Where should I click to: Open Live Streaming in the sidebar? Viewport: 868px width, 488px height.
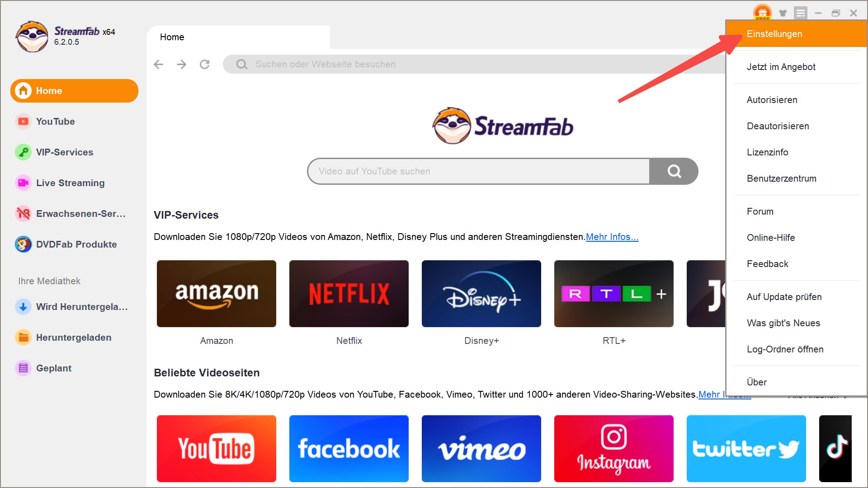coord(60,183)
